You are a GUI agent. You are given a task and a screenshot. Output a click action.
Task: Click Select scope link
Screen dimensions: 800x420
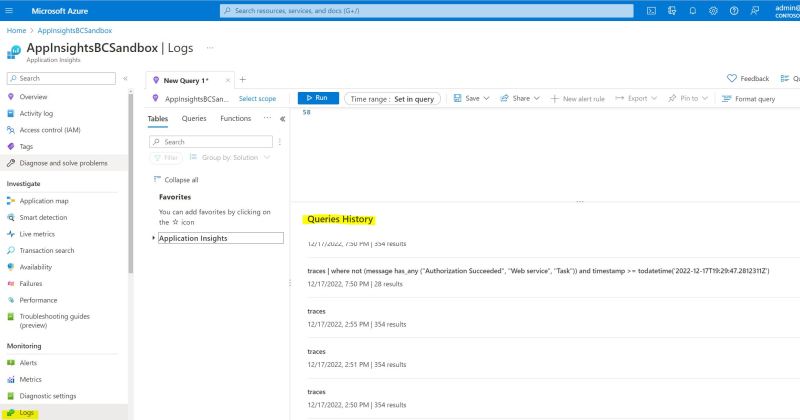point(257,98)
